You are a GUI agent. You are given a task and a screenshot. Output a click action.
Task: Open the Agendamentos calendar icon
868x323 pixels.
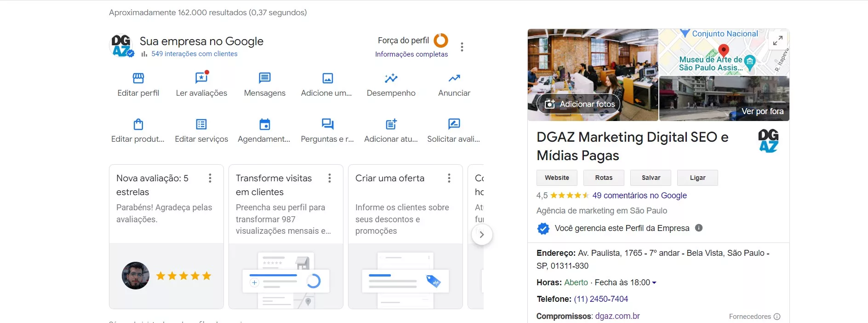pyautogui.click(x=265, y=124)
